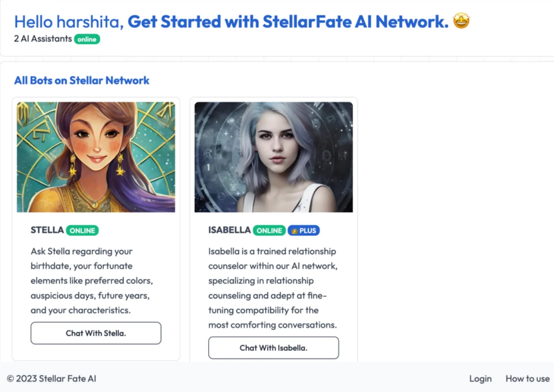
Task: Click the Chat With Stella button
Action: click(96, 333)
